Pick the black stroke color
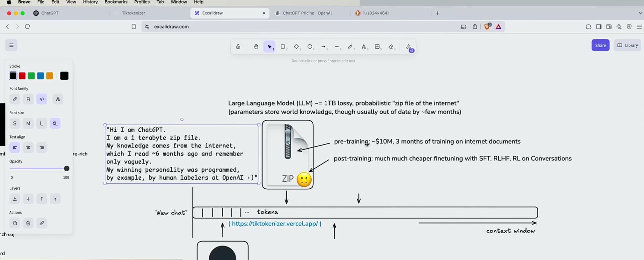 13,76
